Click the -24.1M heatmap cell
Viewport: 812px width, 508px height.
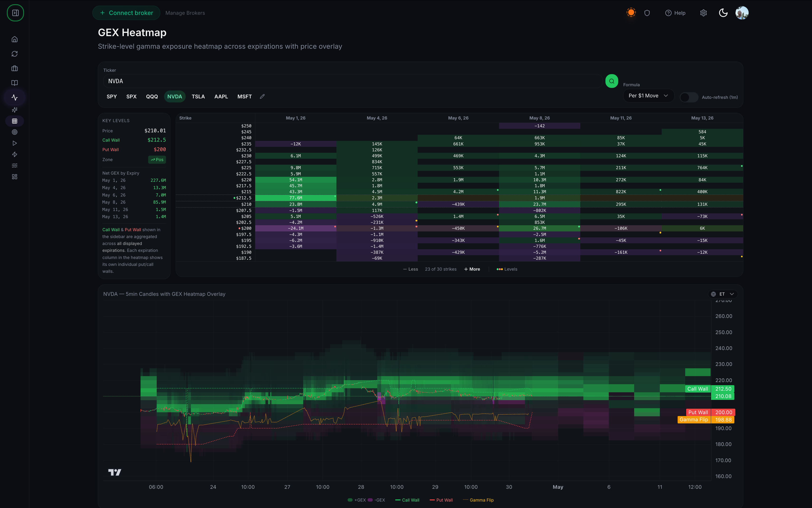(296, 228)
